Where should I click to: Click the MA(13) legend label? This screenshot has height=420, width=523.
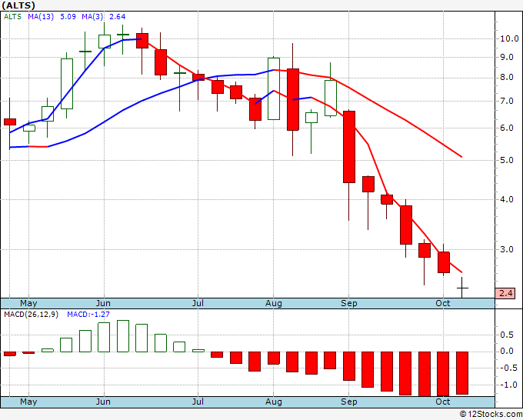[x=41, y=16]
